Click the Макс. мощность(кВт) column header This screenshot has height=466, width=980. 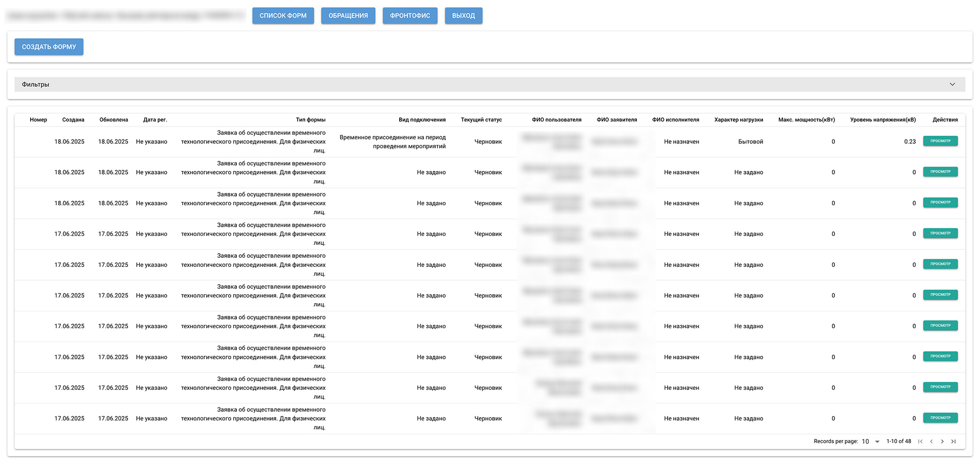click(x=806, y=120)
